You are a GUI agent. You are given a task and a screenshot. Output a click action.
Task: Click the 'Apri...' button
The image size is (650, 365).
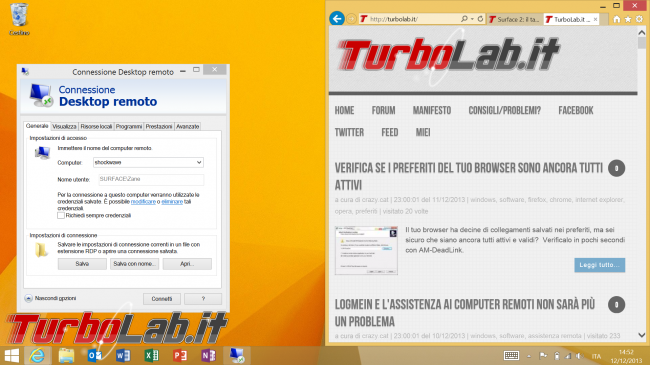tap(187, 264)
